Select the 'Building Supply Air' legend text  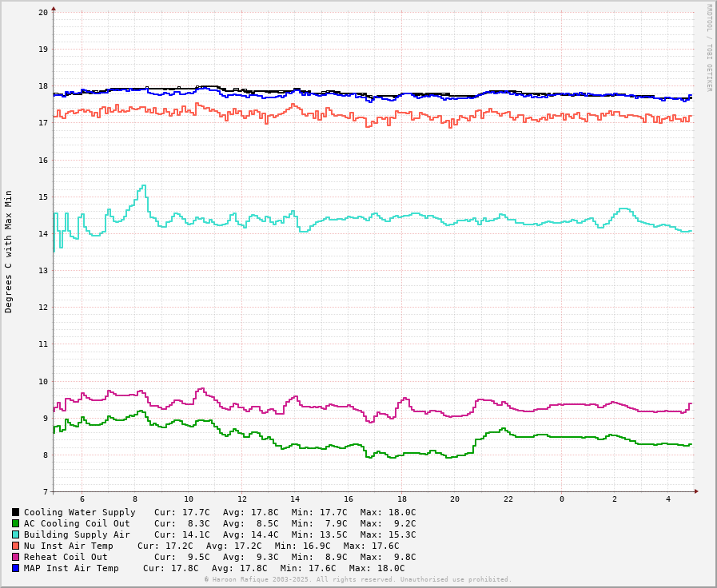pos(77,534)
